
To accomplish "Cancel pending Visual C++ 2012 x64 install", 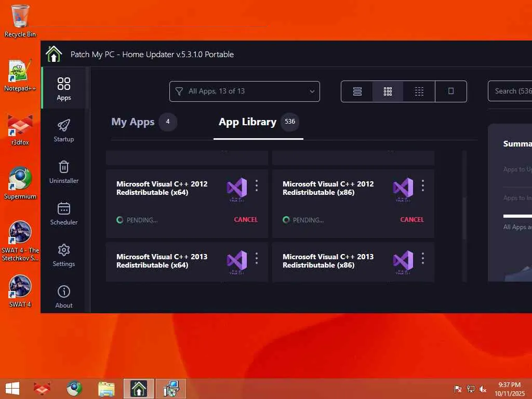I will point(246,220).
